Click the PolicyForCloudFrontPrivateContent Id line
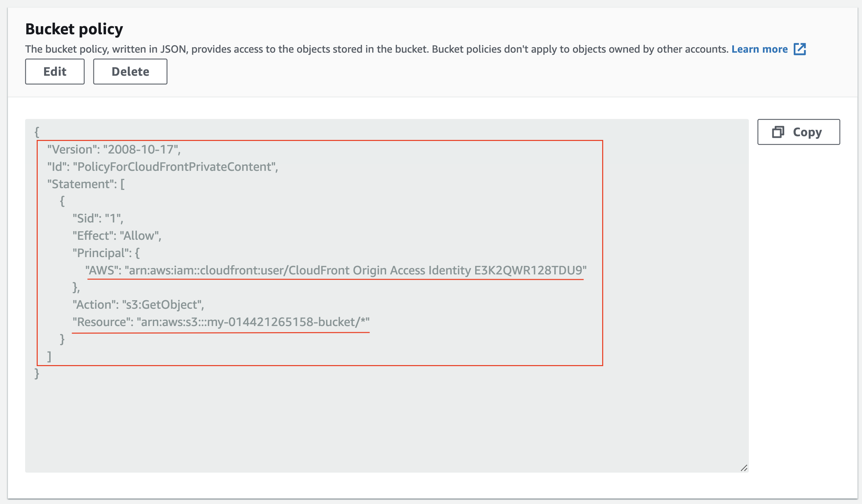This screenshot has height=504, width=862. tap(163, 167)
